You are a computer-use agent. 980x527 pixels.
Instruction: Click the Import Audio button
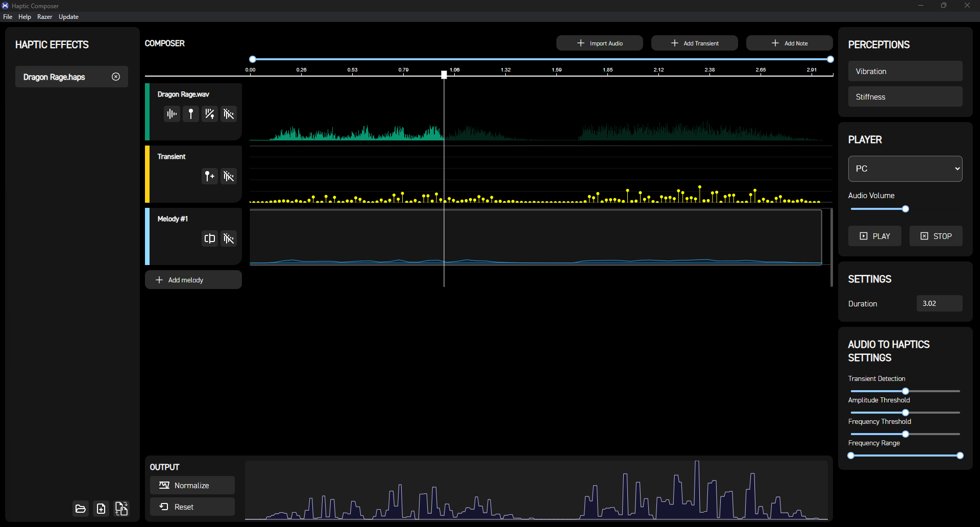[600, 43]
